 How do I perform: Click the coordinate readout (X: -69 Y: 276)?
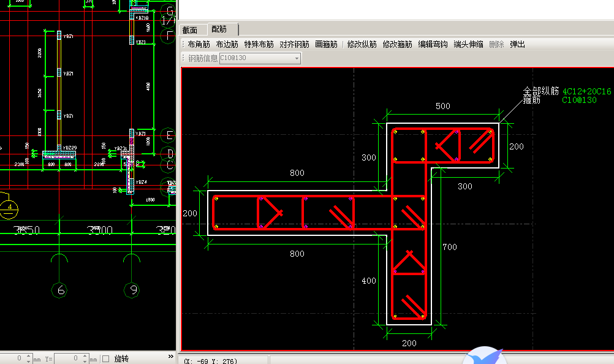tap(211, 360)
